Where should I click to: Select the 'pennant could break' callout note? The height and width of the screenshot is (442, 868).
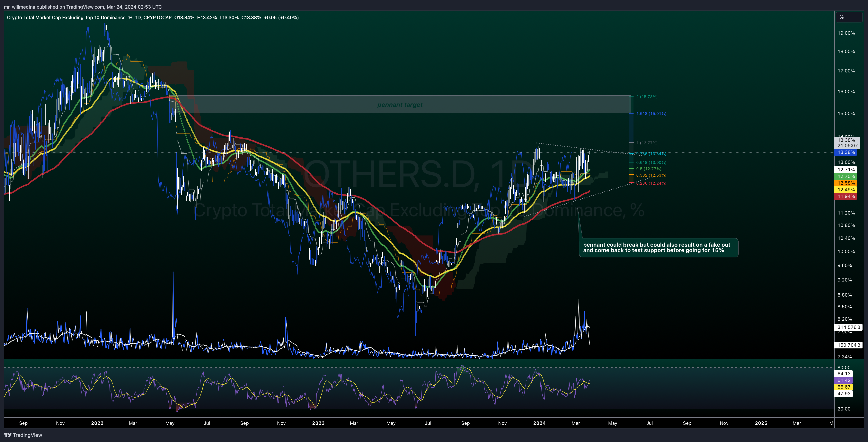[658, 248]
